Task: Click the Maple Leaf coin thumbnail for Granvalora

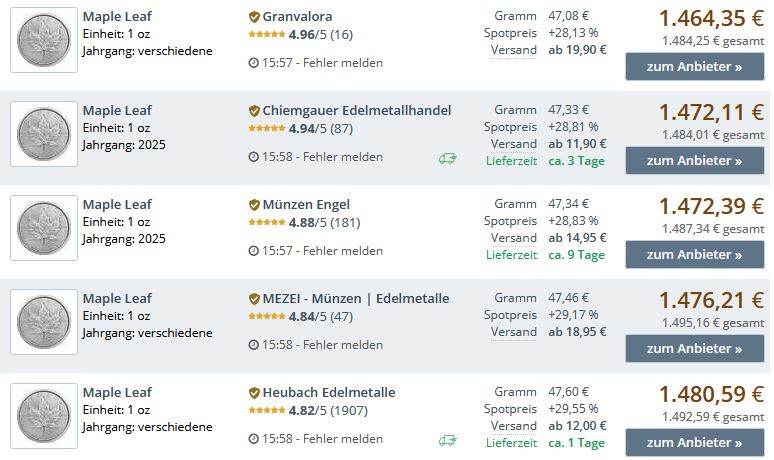Action: 44,40
